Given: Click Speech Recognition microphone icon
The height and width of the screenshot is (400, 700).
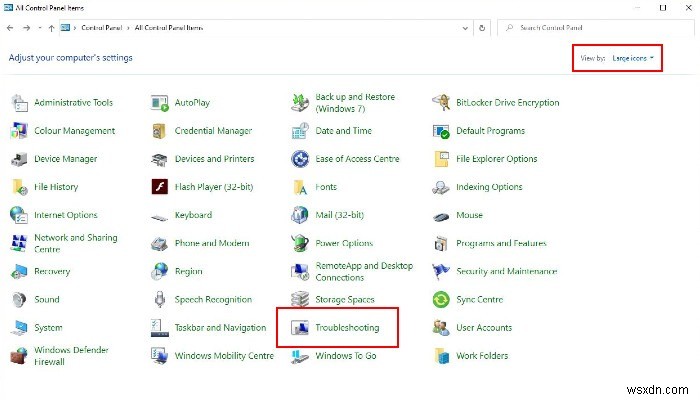Looking at the screenshot, I should (159, 300).
